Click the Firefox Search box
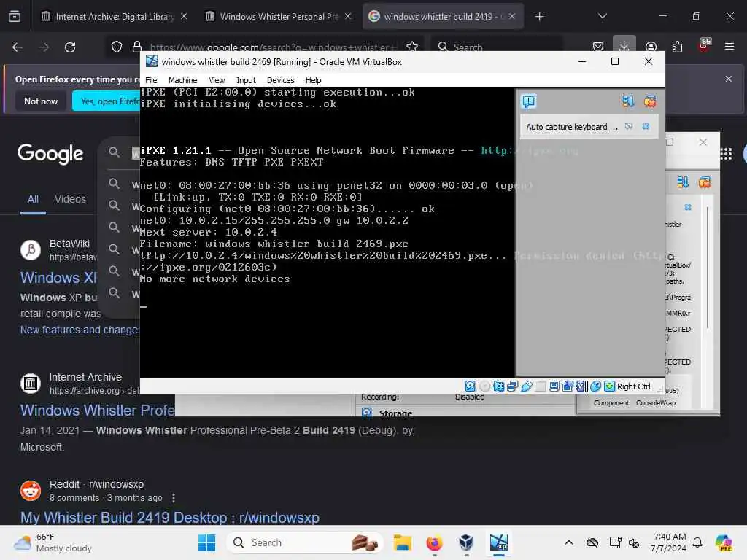Viewport: 747px width, 560px height. (498, 47)
